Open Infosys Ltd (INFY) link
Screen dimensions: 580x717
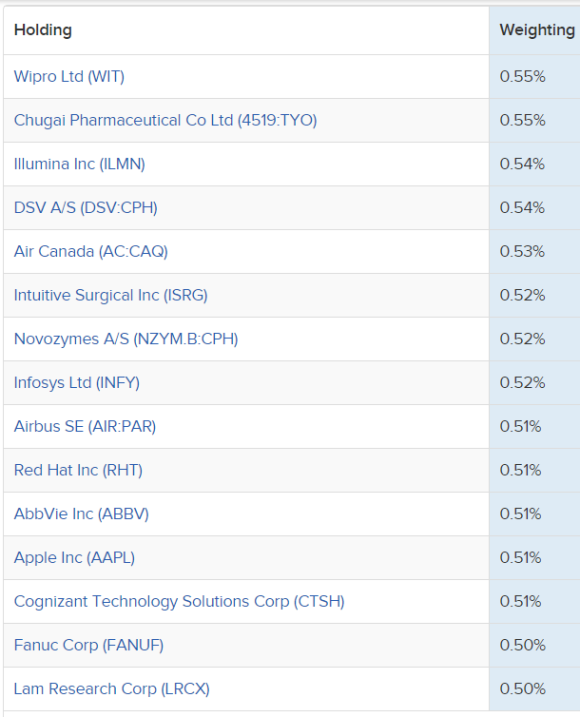pyautogui.click(x=77, y=383)
